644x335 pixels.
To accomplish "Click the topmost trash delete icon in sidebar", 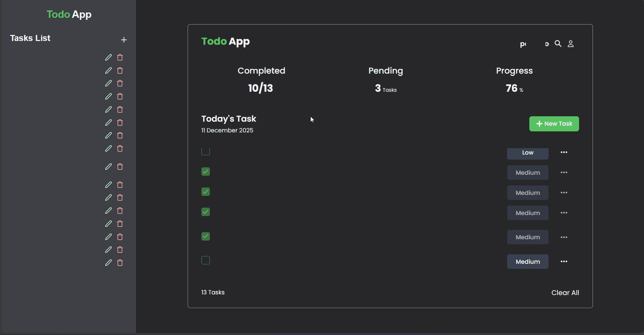I will 120,57.
